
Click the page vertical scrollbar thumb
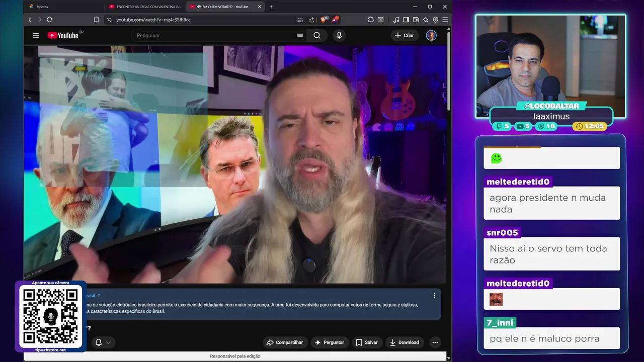[449, 70]
